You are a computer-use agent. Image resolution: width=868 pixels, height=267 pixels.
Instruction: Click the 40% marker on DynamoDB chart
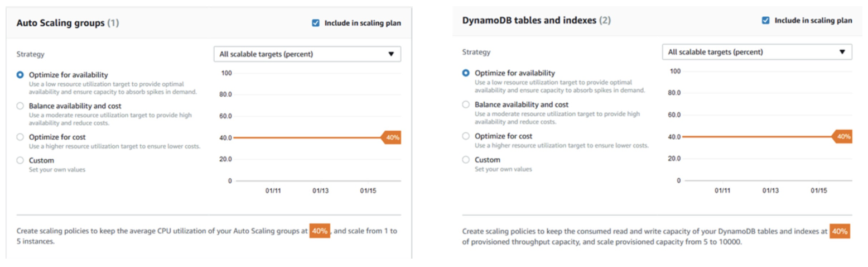pos(843,136)
